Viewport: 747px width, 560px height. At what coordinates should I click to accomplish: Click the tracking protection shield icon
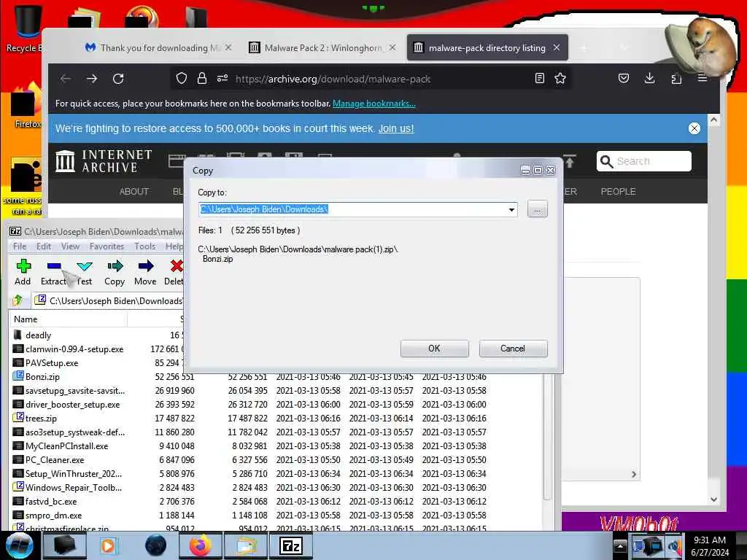(x=182, y=79)
